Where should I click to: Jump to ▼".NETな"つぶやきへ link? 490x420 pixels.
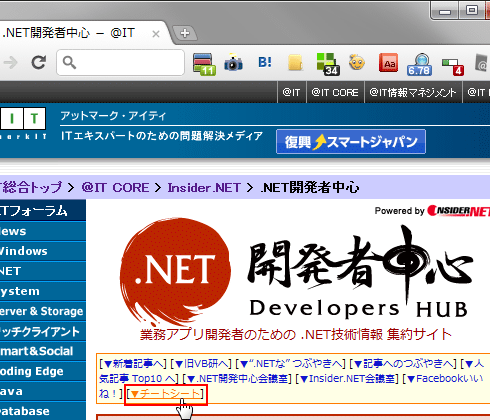pos(290,364)
